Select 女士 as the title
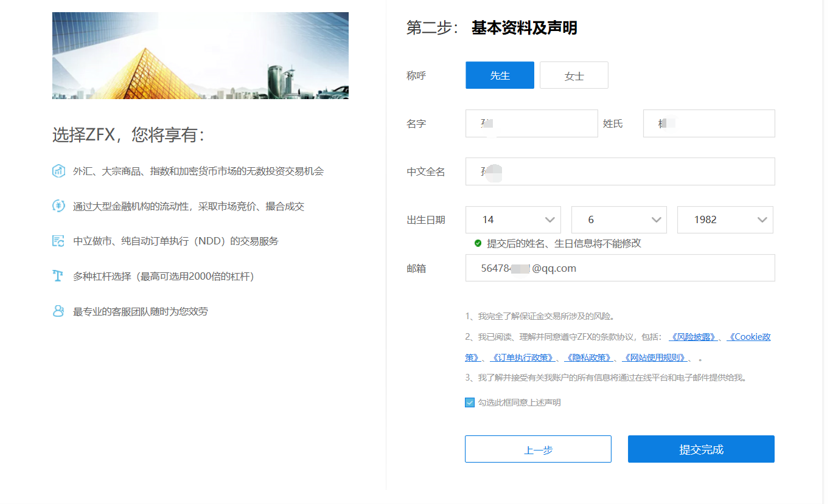This screenshot has height=504, width=830. pos(574,75)
